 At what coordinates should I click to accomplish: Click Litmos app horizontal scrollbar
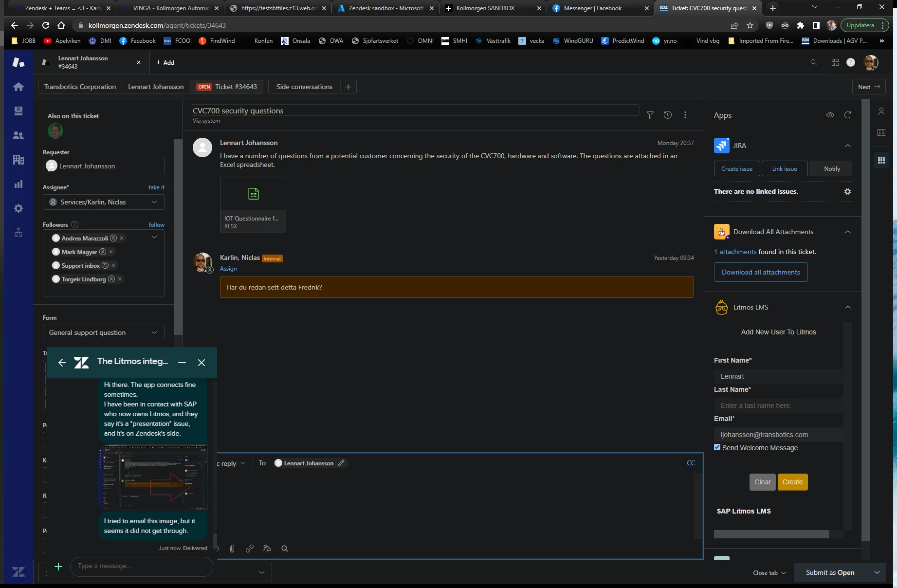pos(771,534)
